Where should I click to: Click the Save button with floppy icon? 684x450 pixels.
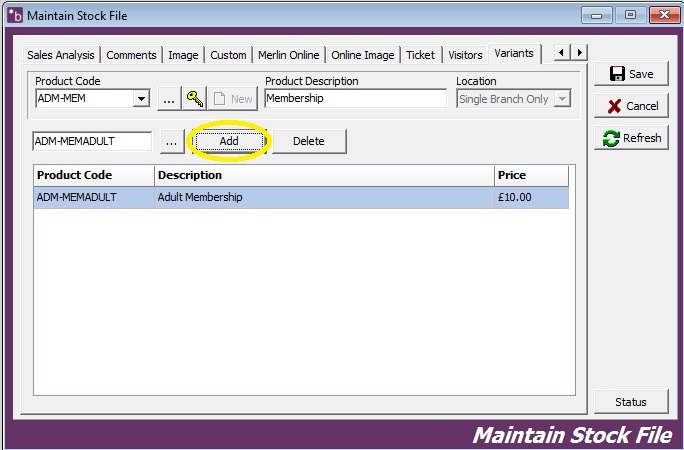[x=631, y=74]
